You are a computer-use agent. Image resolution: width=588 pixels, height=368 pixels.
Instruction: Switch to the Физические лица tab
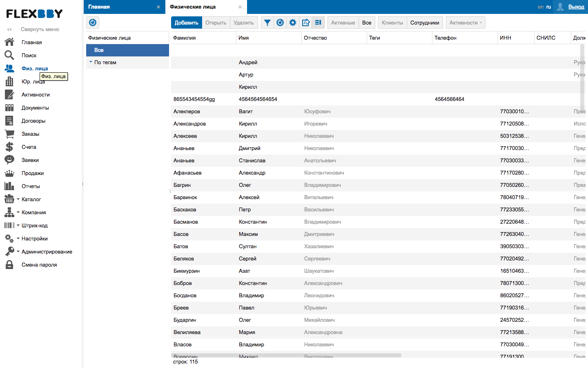[206, 7]
